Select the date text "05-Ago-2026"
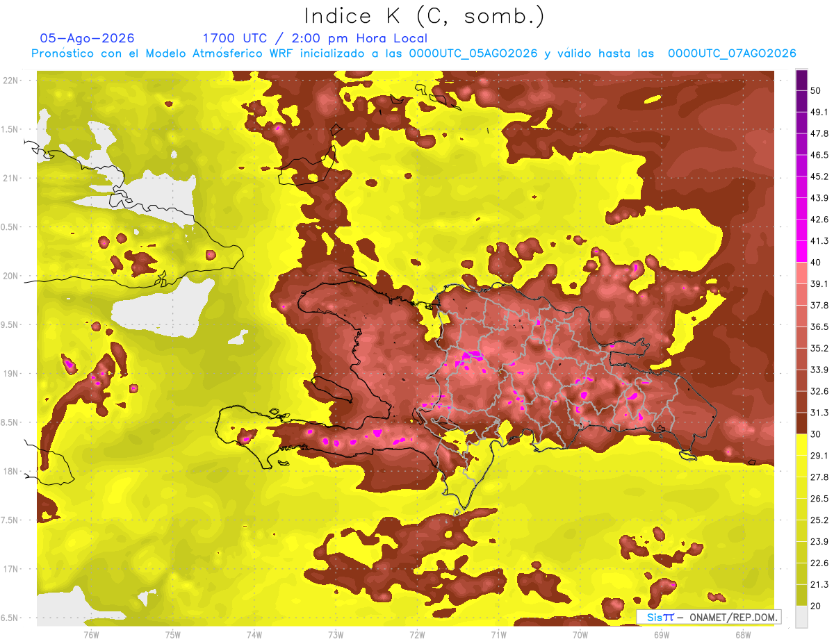Viewport: 834px width, 644px height. click(87, 38)
